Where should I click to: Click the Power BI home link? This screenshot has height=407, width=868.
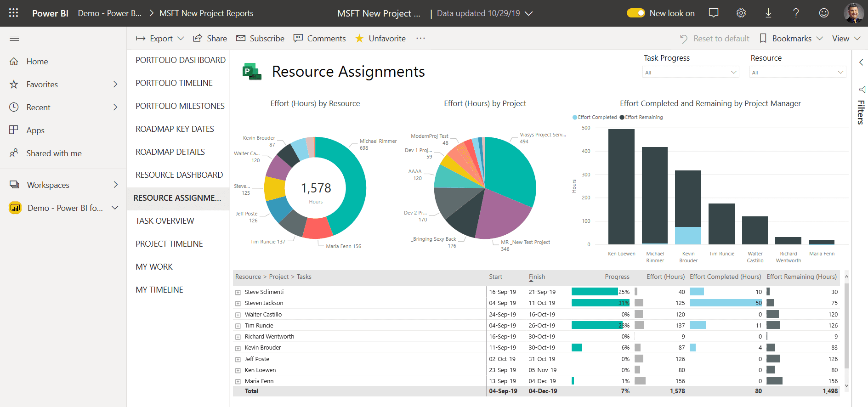(x=50, y=13)
